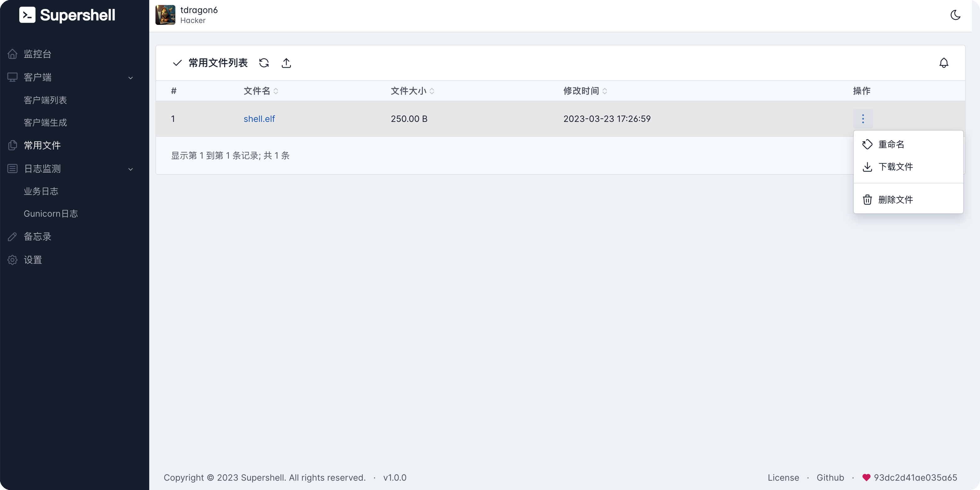Collapse the 日志监测 sidebar section
Screen dimensions: 980x490
(x=131, y=169)
